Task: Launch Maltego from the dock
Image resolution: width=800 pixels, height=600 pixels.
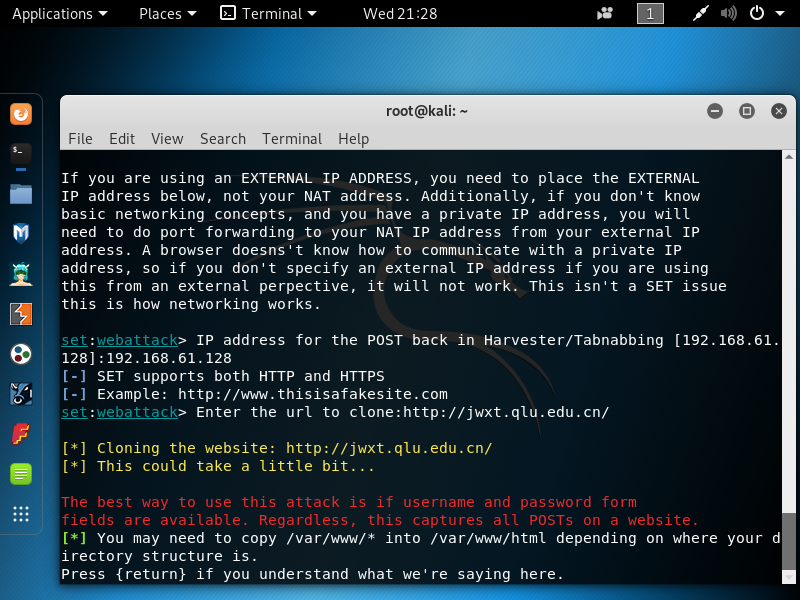Action: pos(21,354)
